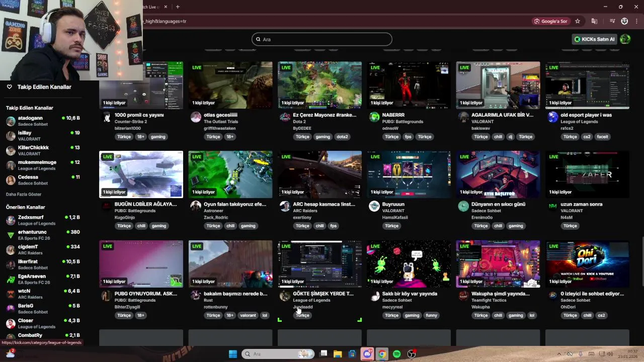Open Zedxsmurf in recommended channels
Image resolution: width=644 pixels, height=362 pixels.
click(x=43, y=220)
